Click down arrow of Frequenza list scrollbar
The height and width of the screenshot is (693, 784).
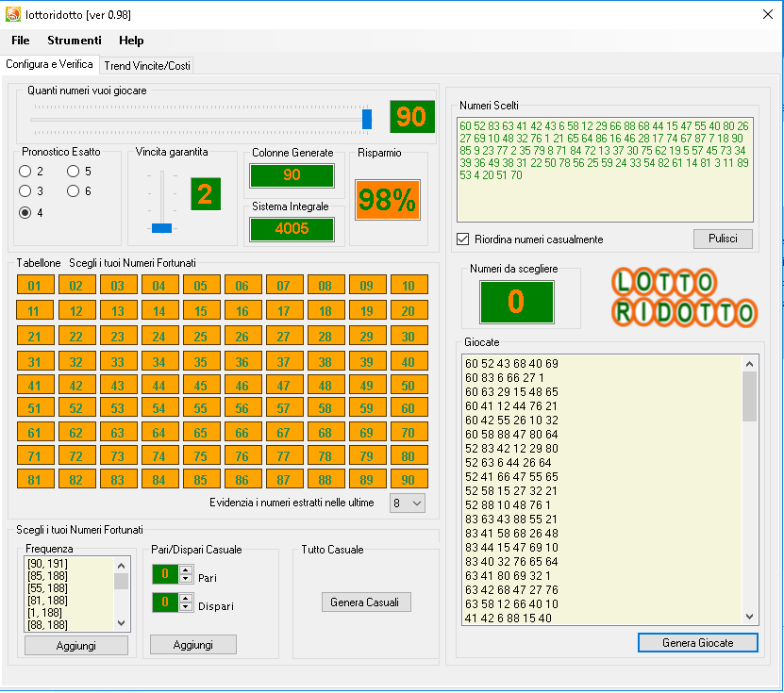click(121, 623)
